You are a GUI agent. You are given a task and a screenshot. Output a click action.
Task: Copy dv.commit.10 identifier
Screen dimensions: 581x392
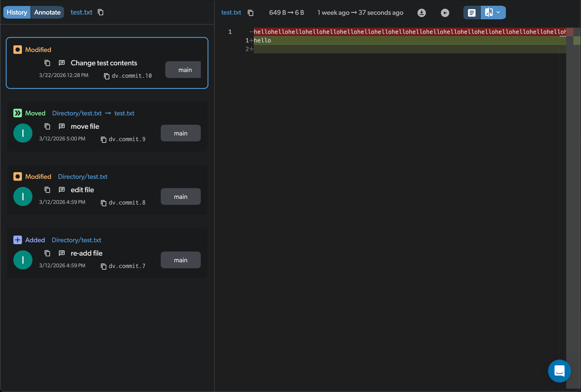[x=107, y=76]
